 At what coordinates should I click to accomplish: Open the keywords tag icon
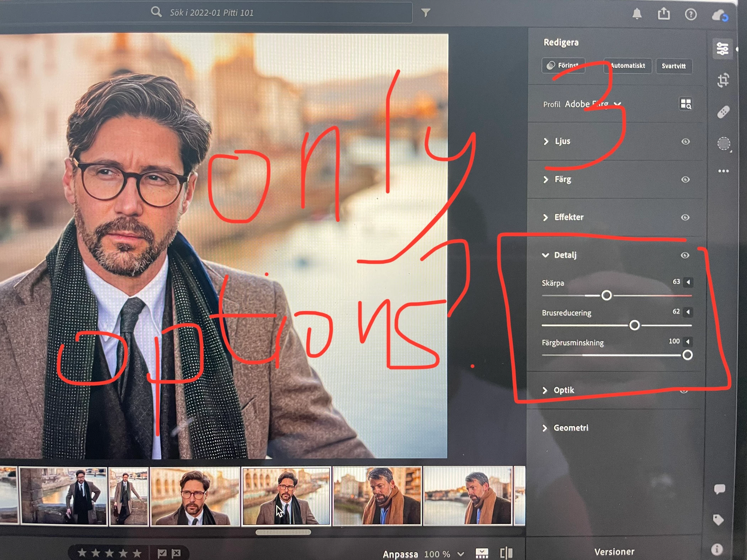tap(718, 520)
